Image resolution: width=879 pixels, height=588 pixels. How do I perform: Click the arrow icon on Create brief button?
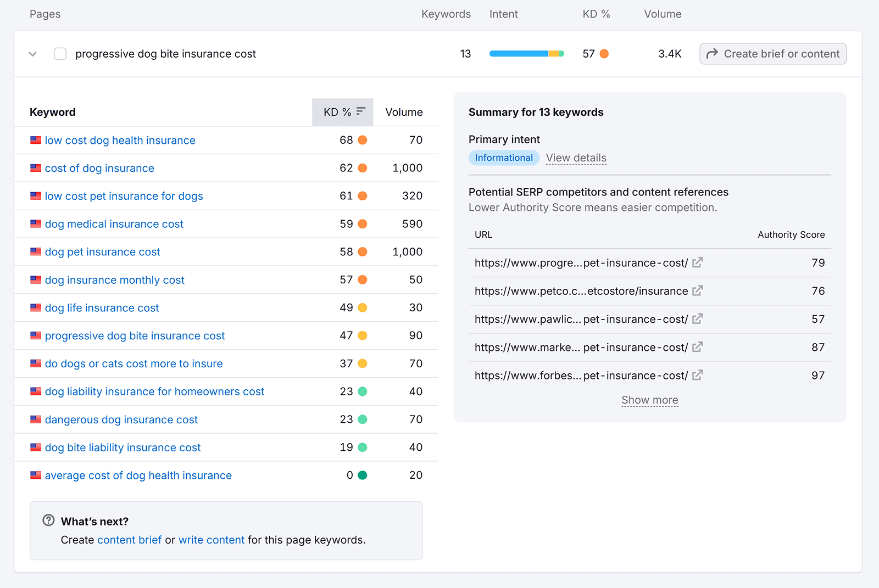click(713, 53)
